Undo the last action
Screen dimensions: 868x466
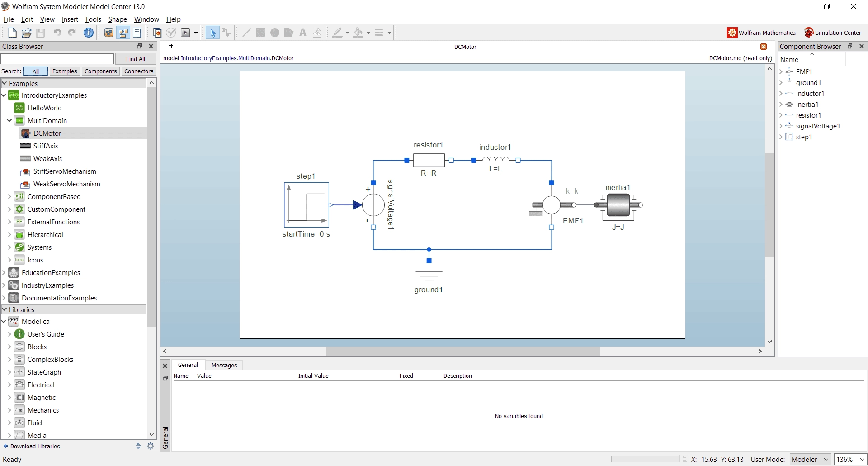click(57, 33)
